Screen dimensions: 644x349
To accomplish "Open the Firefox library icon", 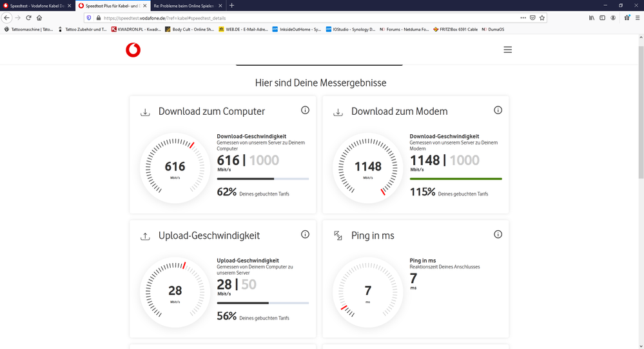I will coord(591,18).
